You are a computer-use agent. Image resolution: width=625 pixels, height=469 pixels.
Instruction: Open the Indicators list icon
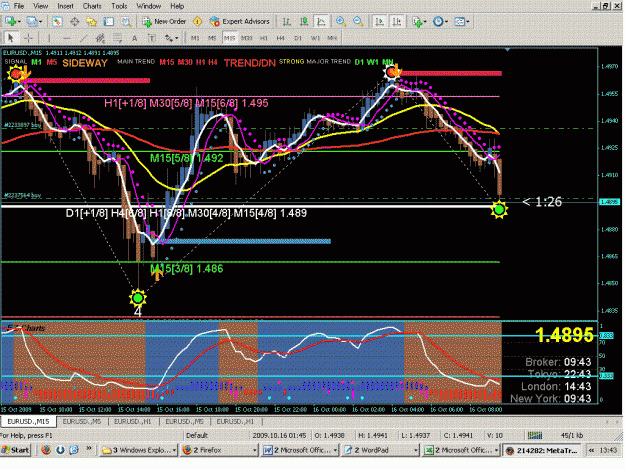click(417, 22)
